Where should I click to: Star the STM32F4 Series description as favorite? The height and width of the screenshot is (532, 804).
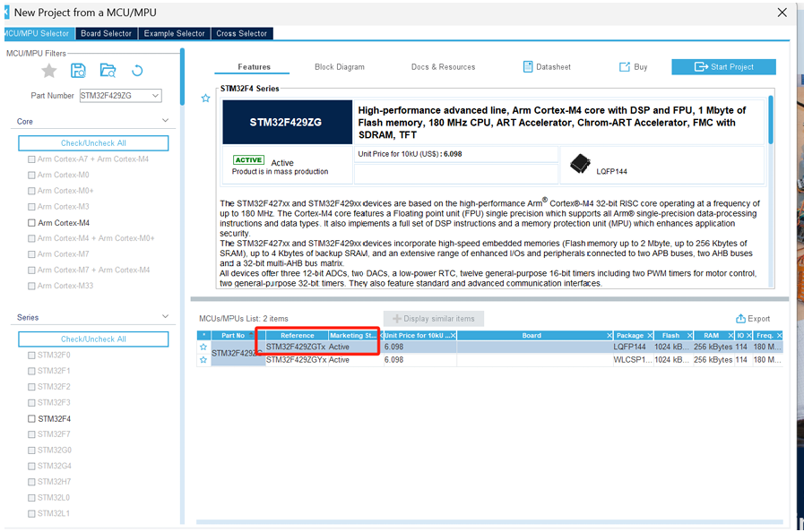[x=205, y=98]
